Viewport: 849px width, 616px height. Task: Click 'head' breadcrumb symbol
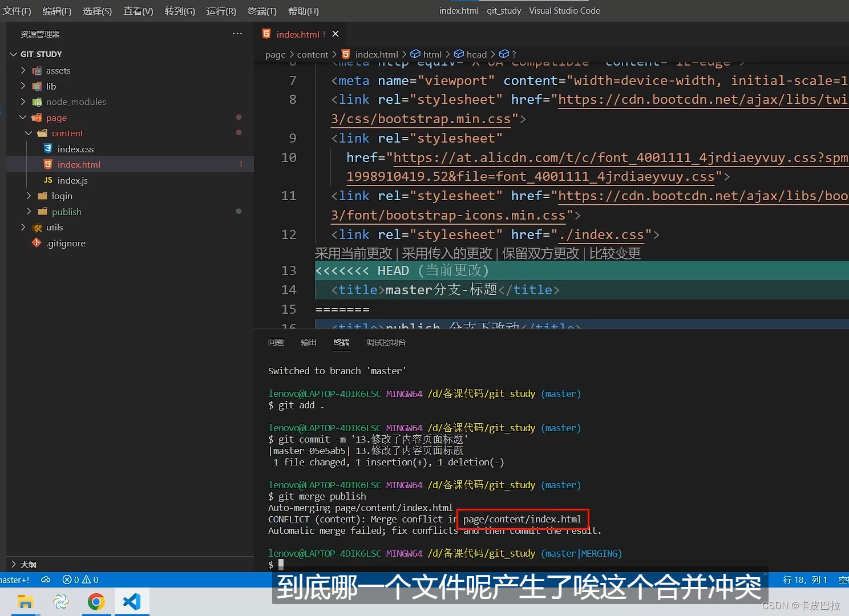pos(476,54)
